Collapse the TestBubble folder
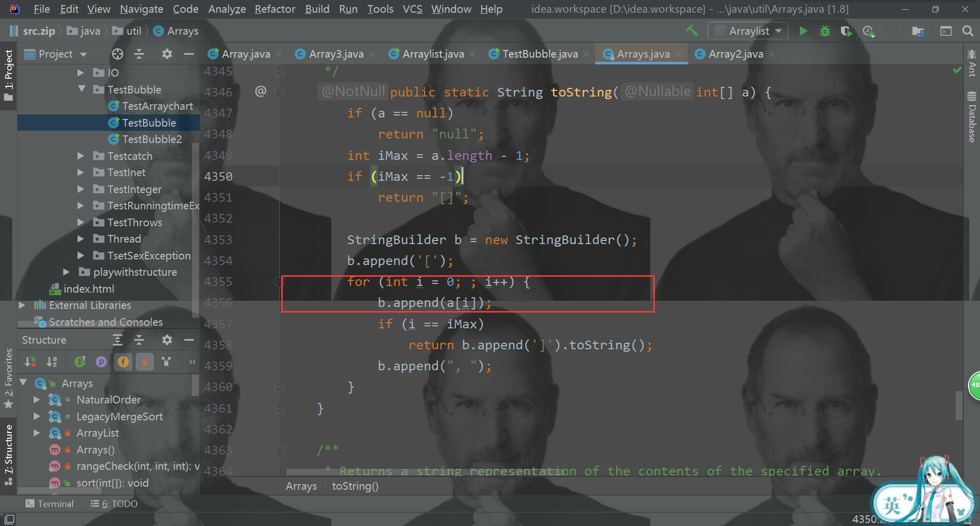The height and width of the screenshot is (526, 980). 82,89
